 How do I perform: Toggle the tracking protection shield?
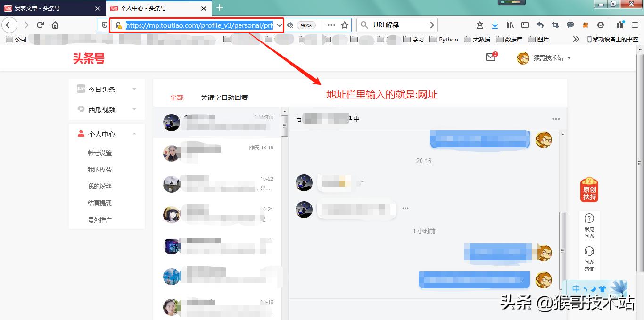(x=104, y=25)
